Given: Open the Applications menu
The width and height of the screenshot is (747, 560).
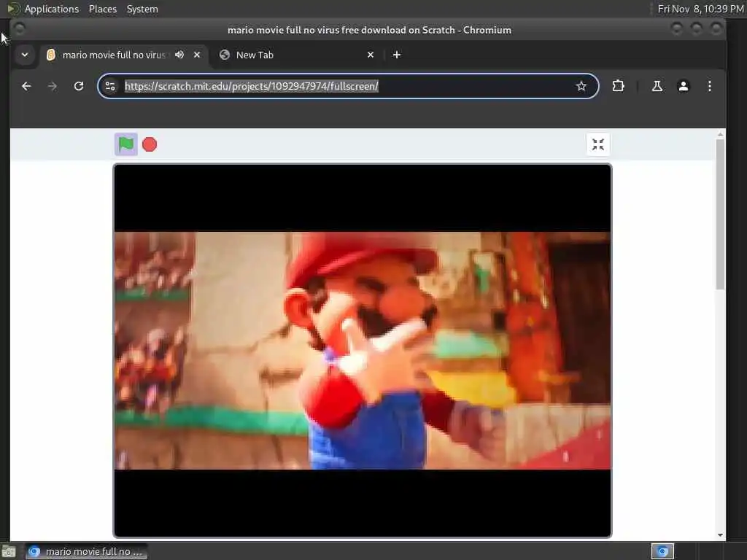Looking at the screenshot, I should click(x=52, y=9).
